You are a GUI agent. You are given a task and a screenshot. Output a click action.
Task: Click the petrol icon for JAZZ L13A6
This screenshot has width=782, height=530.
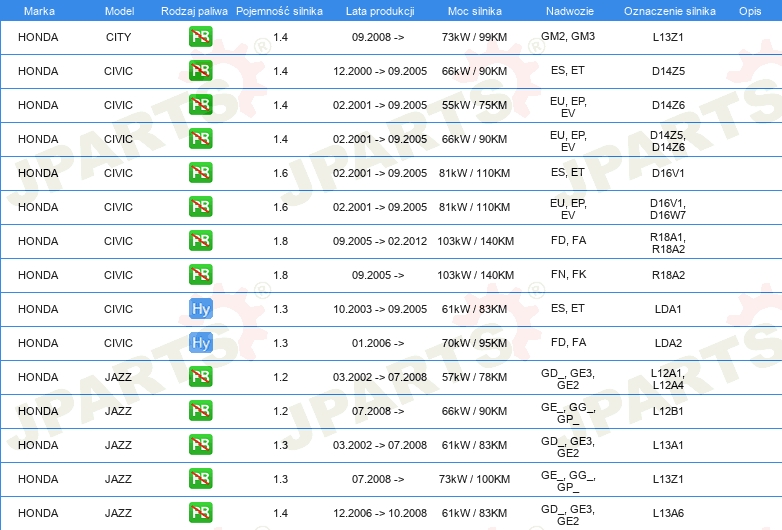pos(200,513)
